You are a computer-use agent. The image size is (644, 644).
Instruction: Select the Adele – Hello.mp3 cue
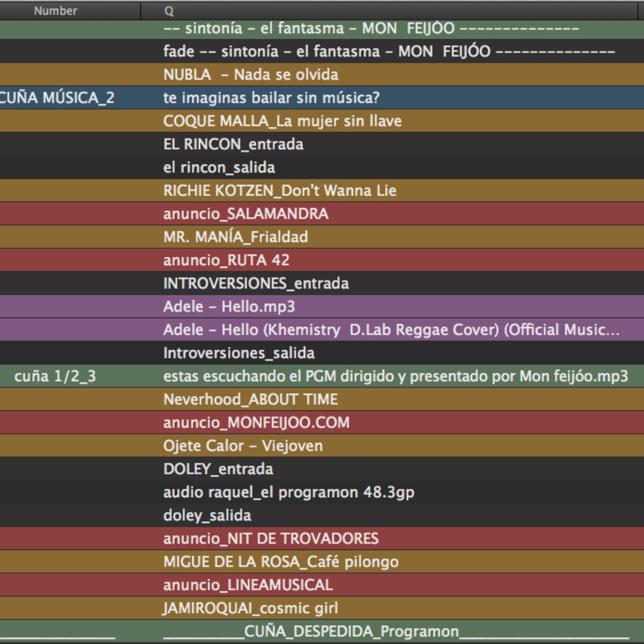click(x=229, y=306)
